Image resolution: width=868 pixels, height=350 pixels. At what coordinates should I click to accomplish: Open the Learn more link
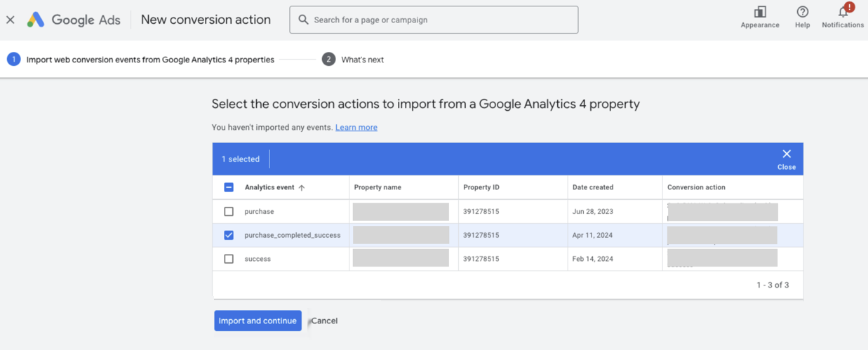point(356,128)
